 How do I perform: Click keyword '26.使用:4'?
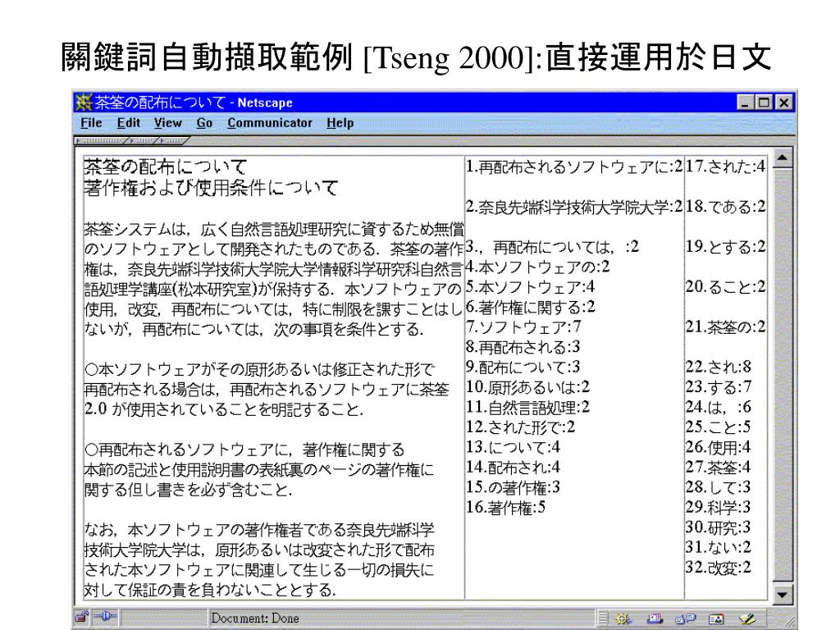pyautogui.click(x=719, y=447)
